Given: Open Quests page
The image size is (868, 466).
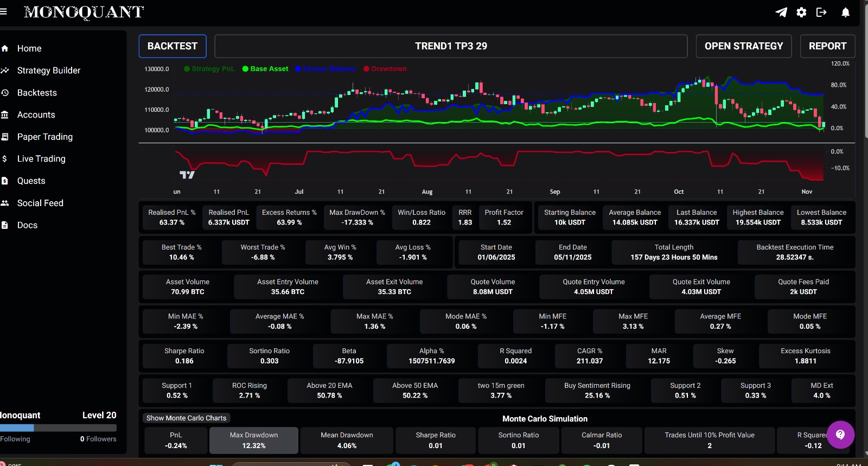Looking at the screenshot, I should [31, 181].
